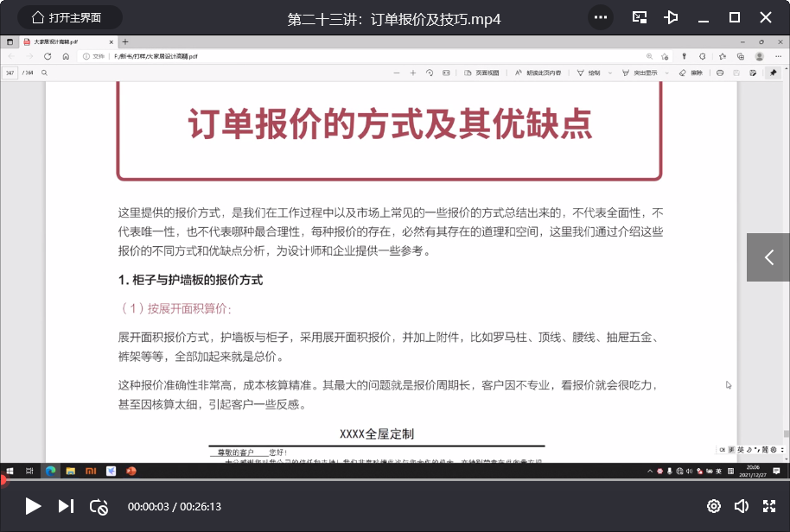Mute the volume speaker icon

(742, 506)
